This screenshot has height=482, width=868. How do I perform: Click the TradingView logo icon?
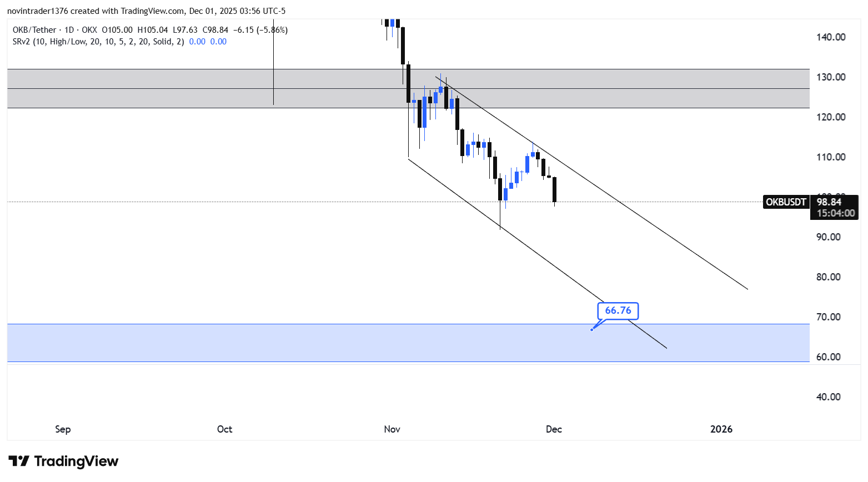(19, 461)
